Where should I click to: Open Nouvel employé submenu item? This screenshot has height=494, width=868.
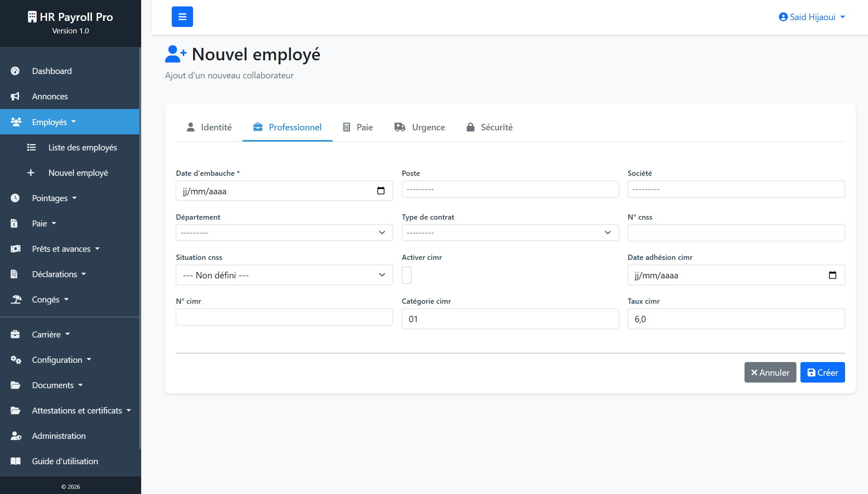click(x=70, y=173)
